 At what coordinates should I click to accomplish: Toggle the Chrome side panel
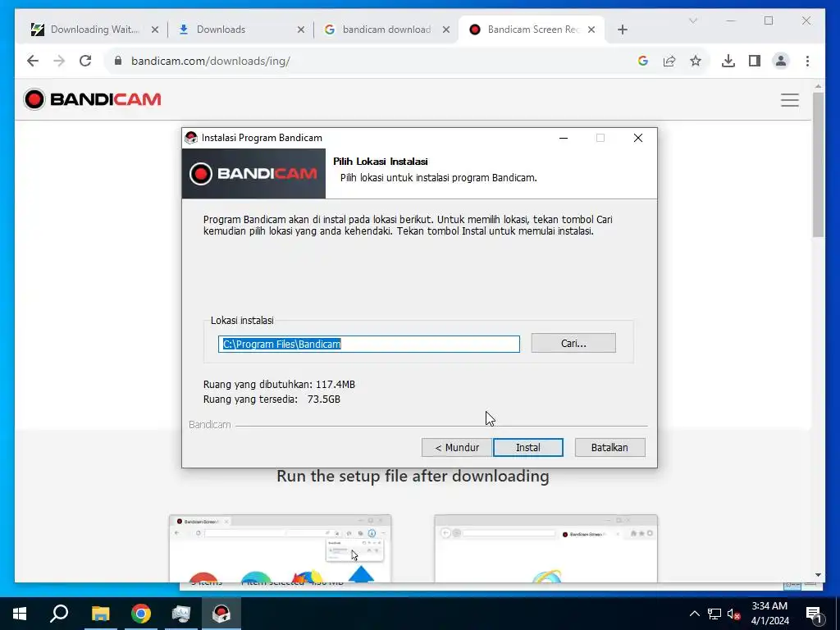[x=755, y=61]
